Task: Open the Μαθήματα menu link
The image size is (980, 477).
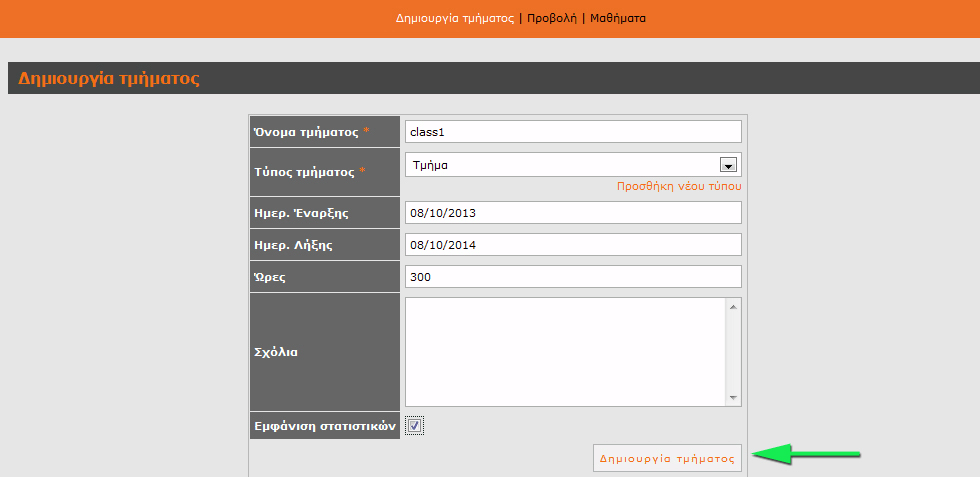Action: [618, 18]
